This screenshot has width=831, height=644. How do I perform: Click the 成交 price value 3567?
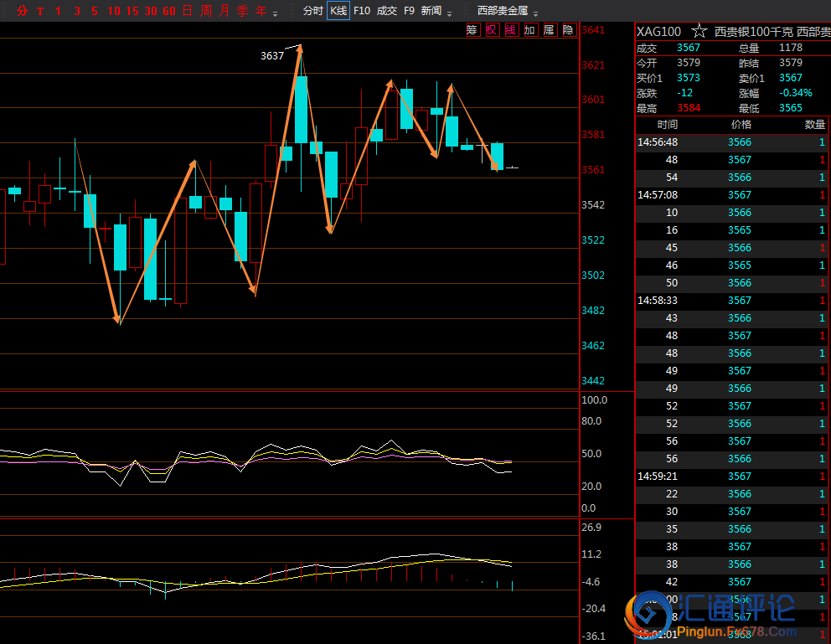pyautogui.click(x=689, y=48)
